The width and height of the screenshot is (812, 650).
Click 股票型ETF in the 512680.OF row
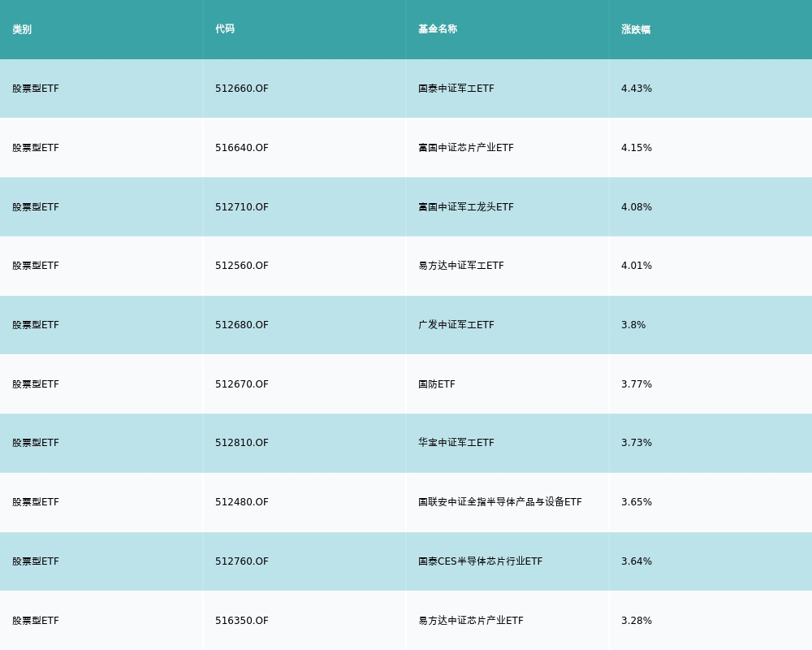tap(36, 325)
